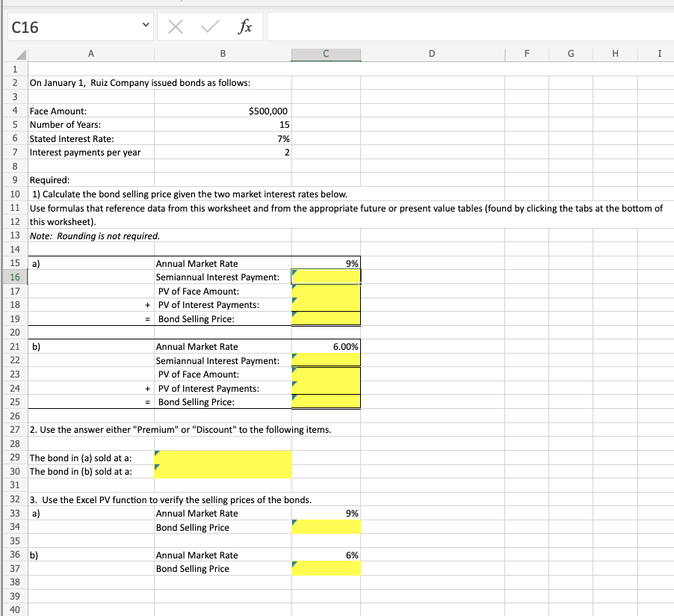The height and width of the screenshot is (616, 674).
Task: Select row 16 header
Action: coord(15,277)
